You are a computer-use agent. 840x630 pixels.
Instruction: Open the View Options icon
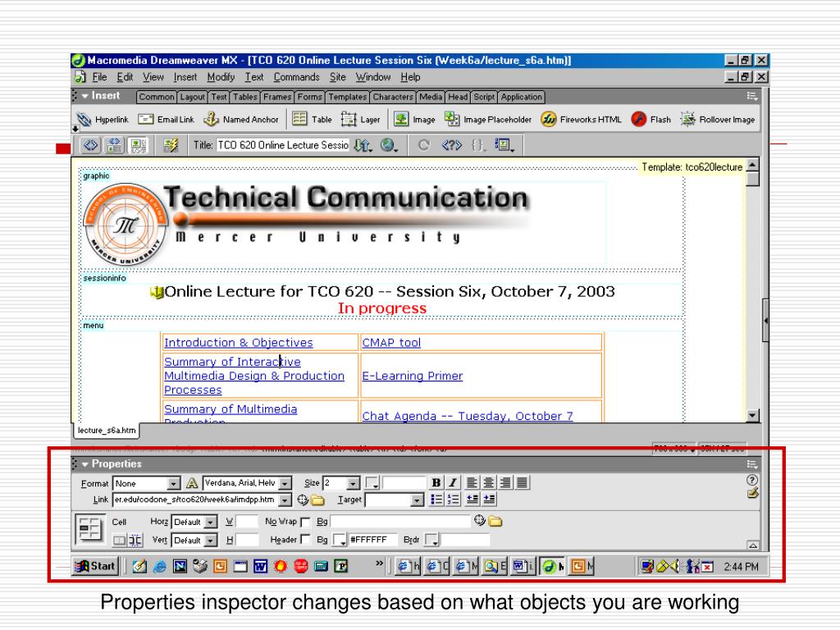[504, 145]
